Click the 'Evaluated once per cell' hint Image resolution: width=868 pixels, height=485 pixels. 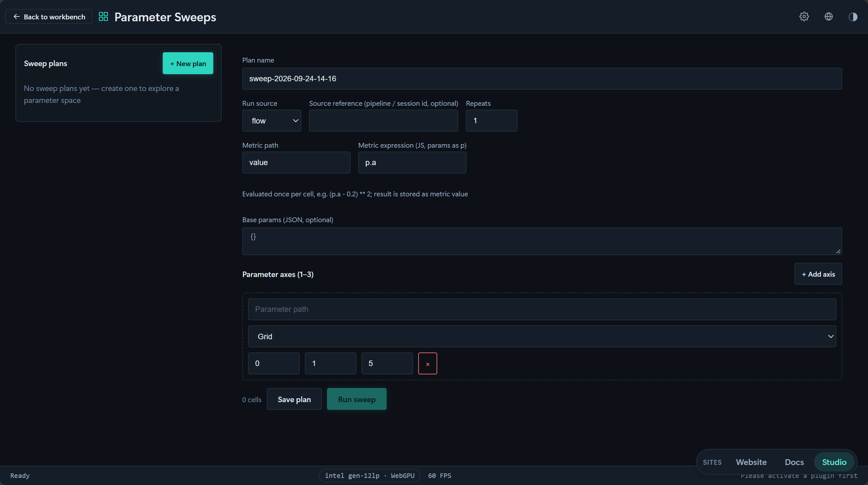point(355,194)
